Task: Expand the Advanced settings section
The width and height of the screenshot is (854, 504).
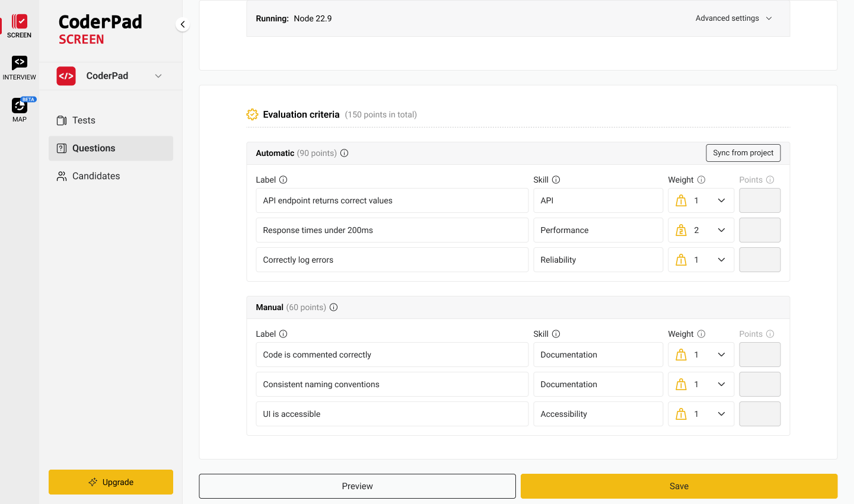Action: coord(734,18)
